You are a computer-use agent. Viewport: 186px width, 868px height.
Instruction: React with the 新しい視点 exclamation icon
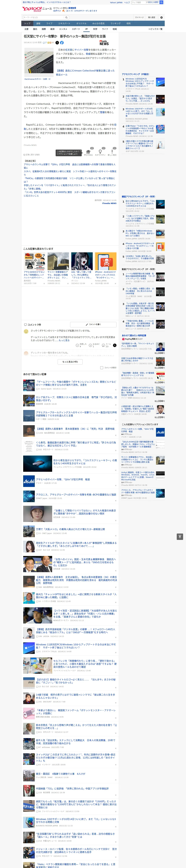[x=112, y=151]
